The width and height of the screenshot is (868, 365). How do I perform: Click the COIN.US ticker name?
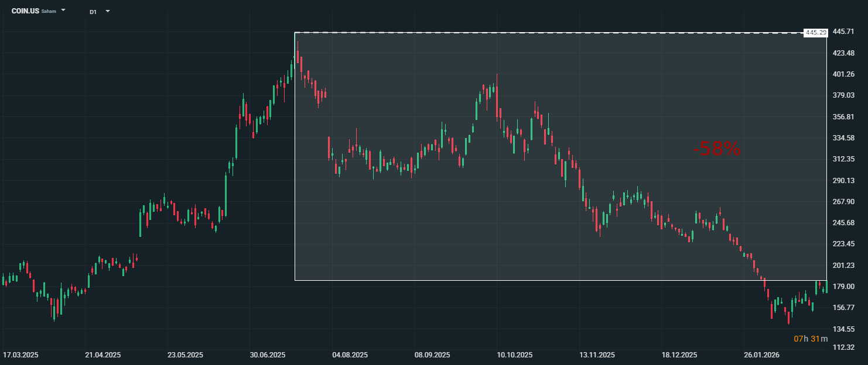[25, 11]
